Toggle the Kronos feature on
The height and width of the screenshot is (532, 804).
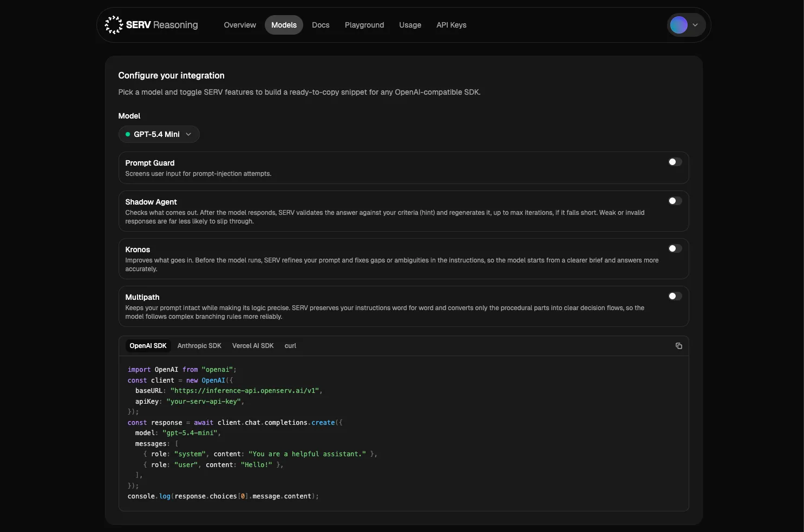point(675,248)
